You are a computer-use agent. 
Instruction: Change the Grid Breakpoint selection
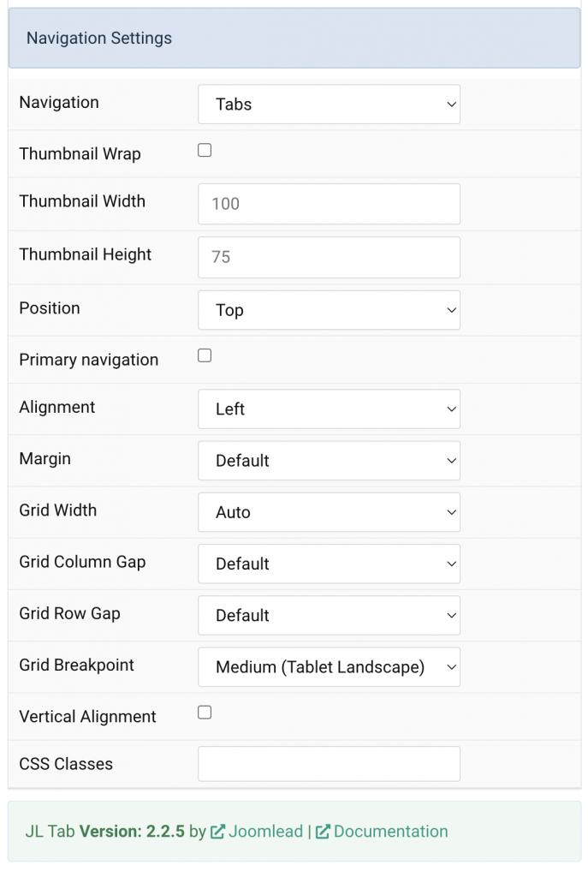point(329,666)
